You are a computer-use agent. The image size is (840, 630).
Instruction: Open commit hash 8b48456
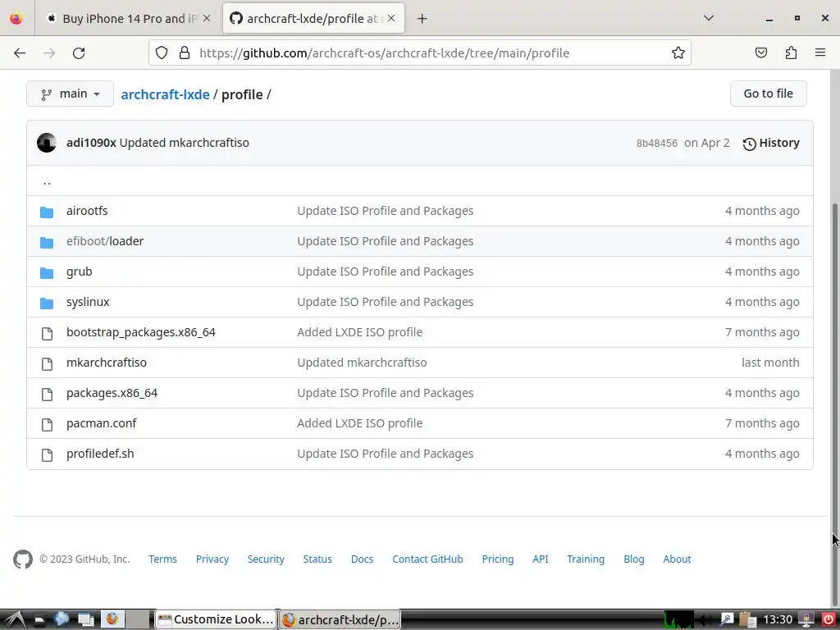point(657,143)
